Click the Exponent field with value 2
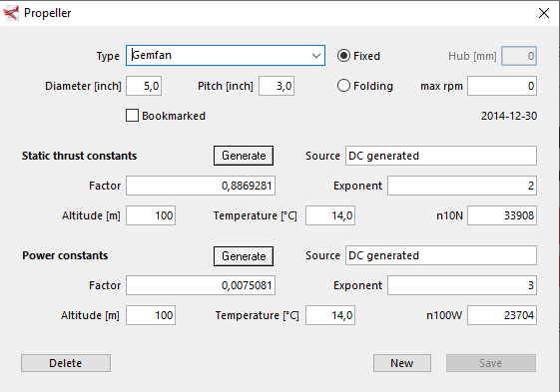Image resolution: width=560 pixels, height=392 pixels. coord(462,186)
